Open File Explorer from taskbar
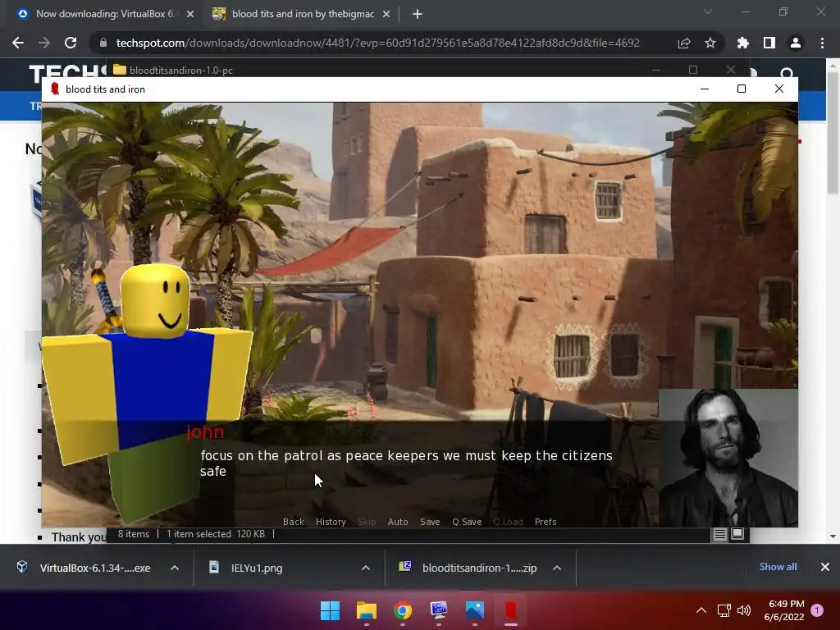Viewport: 840px width, 630px height. coord(367,610)
